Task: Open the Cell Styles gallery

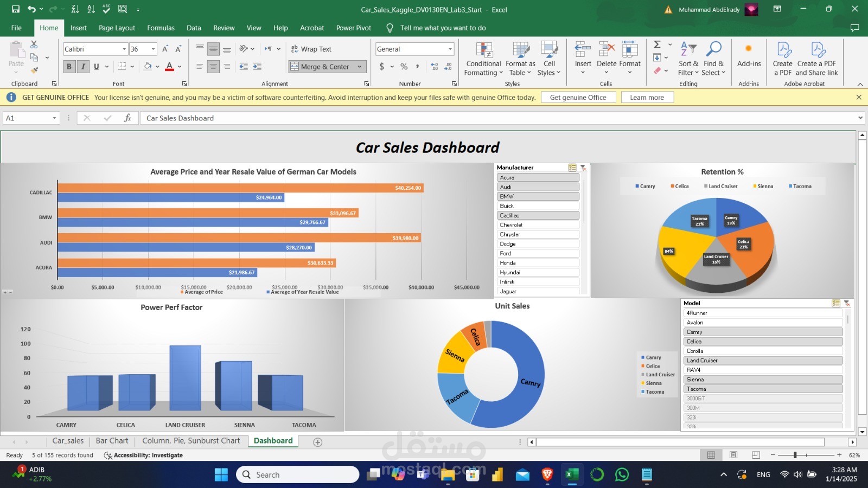Action: click(549, 58)
